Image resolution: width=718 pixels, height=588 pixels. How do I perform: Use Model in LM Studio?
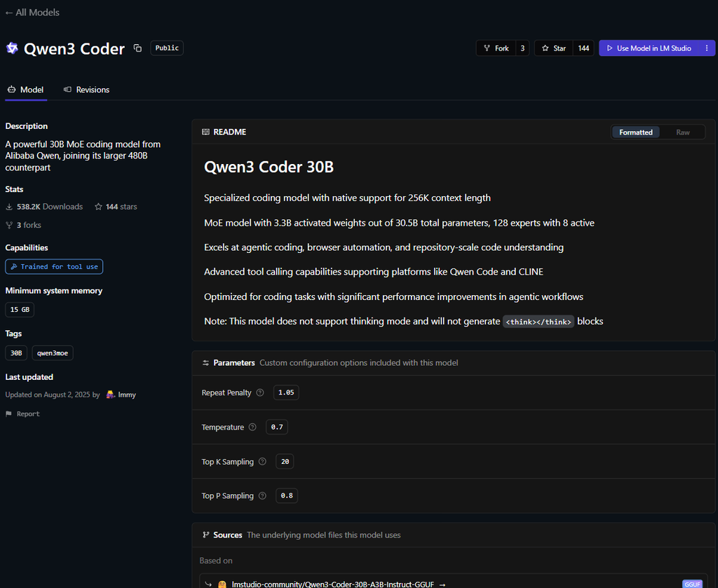(649, 48)
